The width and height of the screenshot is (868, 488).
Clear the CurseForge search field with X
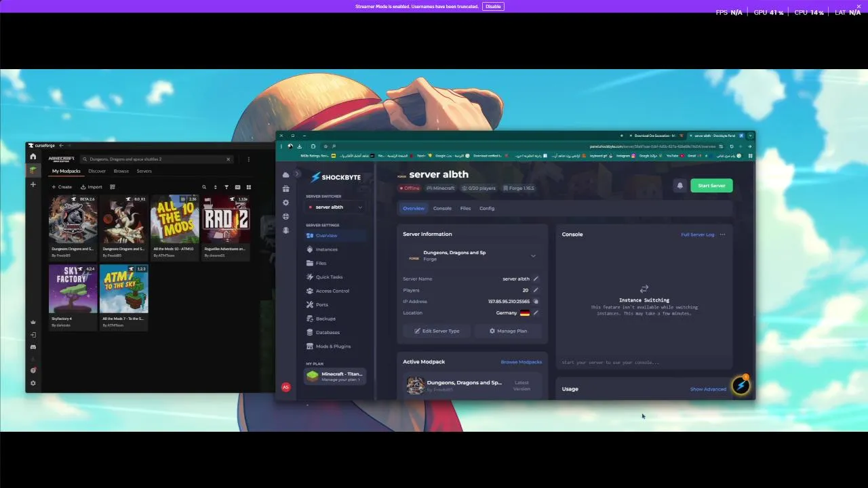[x=228, y=159]
